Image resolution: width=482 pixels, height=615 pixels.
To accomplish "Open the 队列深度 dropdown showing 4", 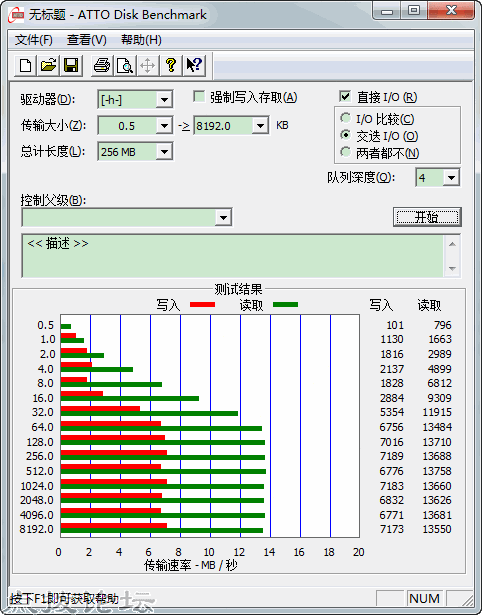I will coord(451,178).
